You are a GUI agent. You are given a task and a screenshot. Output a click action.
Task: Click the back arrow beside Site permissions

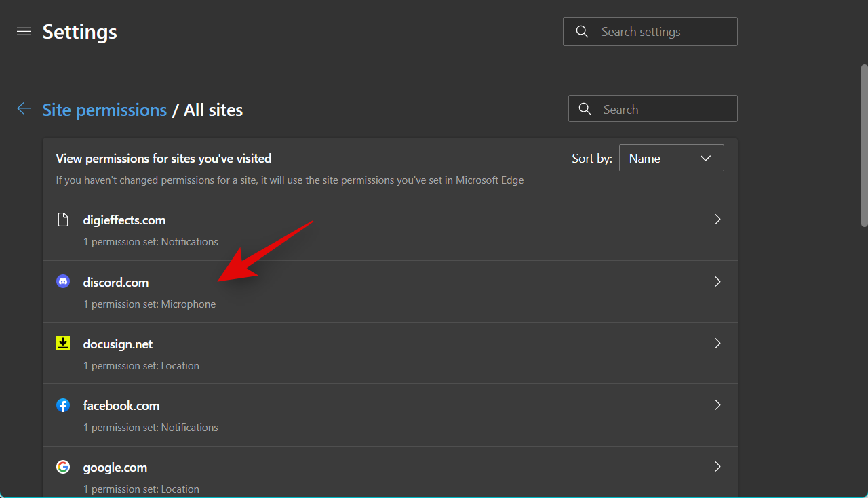24,109
